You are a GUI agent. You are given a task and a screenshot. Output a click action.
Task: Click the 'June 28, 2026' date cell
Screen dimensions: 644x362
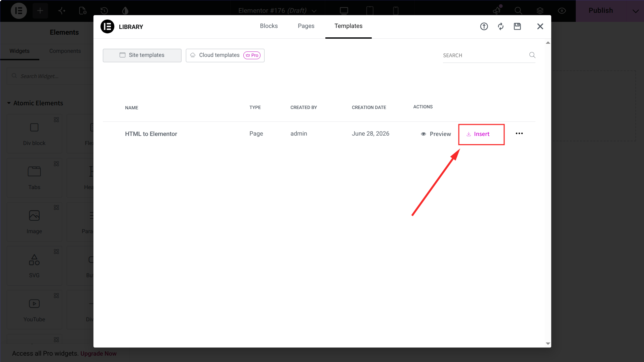coord(370,134)
